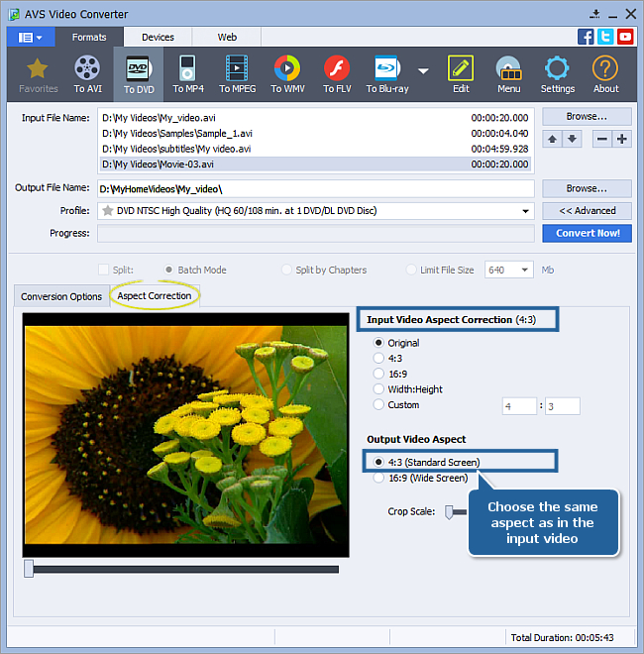Browse for the output file location

coord(587,188)
